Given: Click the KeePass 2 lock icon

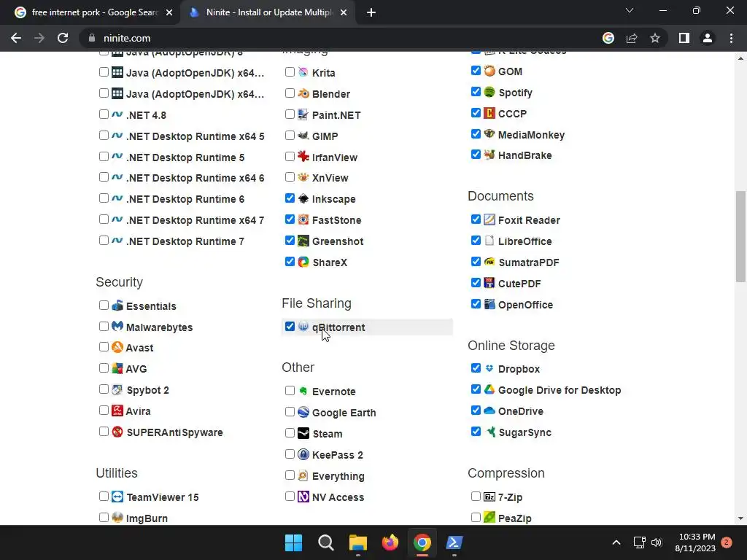Looking at the screenshot, I should (303, 454).
